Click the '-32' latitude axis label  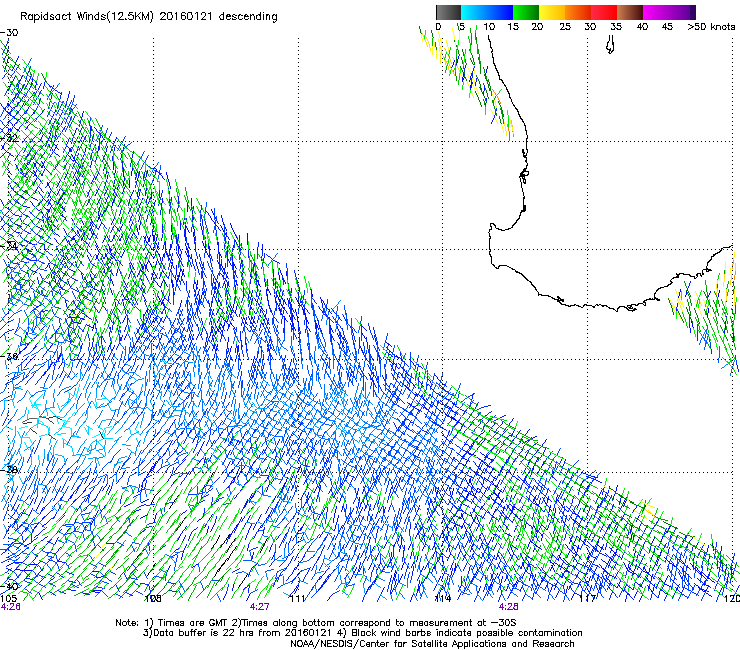tap(9, 138)
